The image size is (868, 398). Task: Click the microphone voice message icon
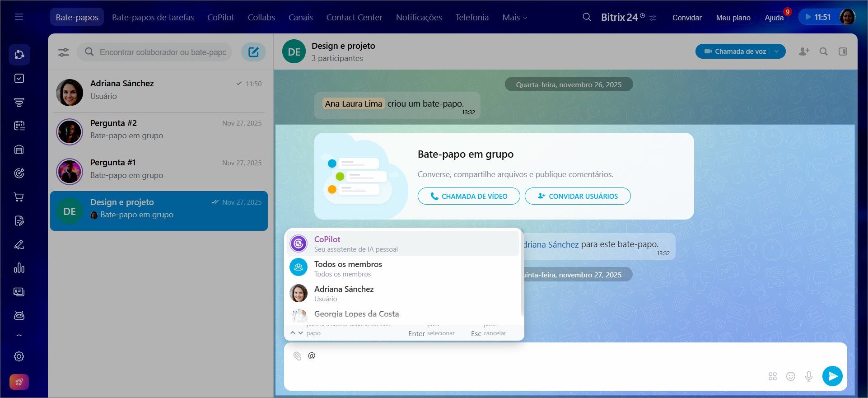(808, 376)
